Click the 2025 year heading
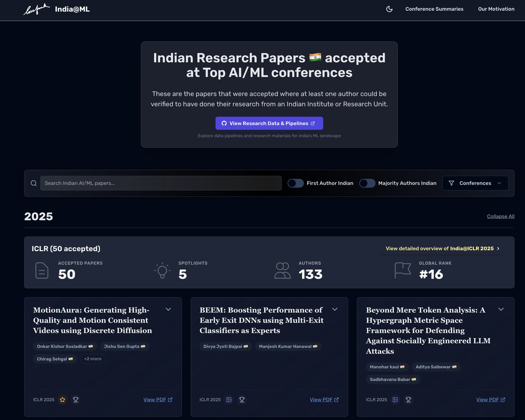The width and height of the screenshot is (525, 420). tap(38, 217)
